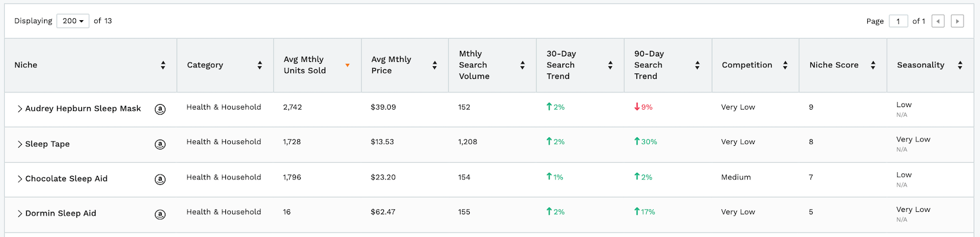Click the Niche column header label
Viewport: 980px width, 237px height.
tap(26, 65)
